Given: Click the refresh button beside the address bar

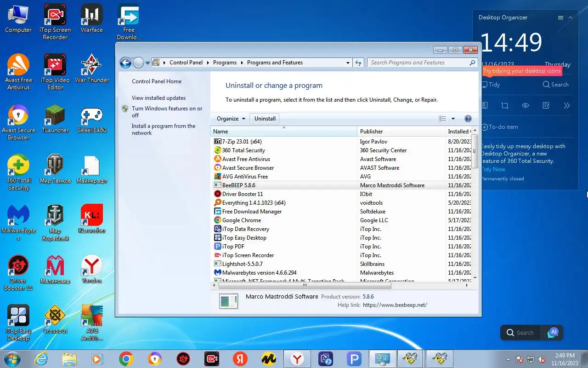Looking at the screenshot, I should pyautogui.click(x=358, y=63).
